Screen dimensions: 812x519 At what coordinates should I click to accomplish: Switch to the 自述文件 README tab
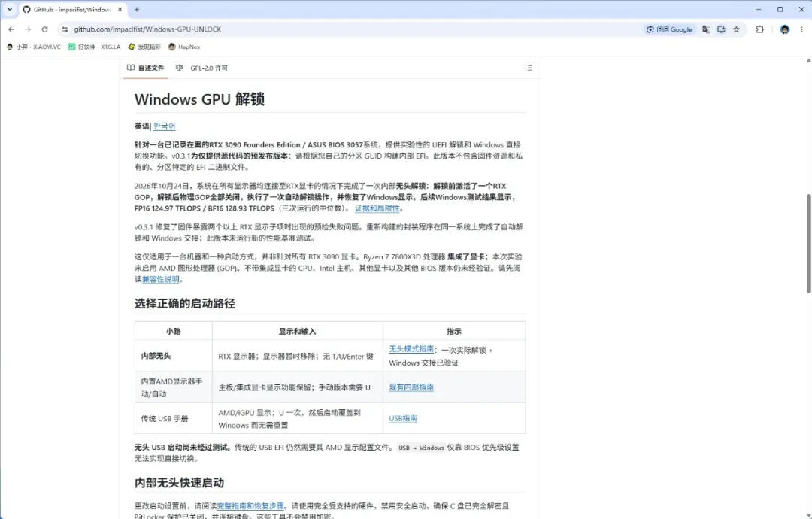(146, 68)
